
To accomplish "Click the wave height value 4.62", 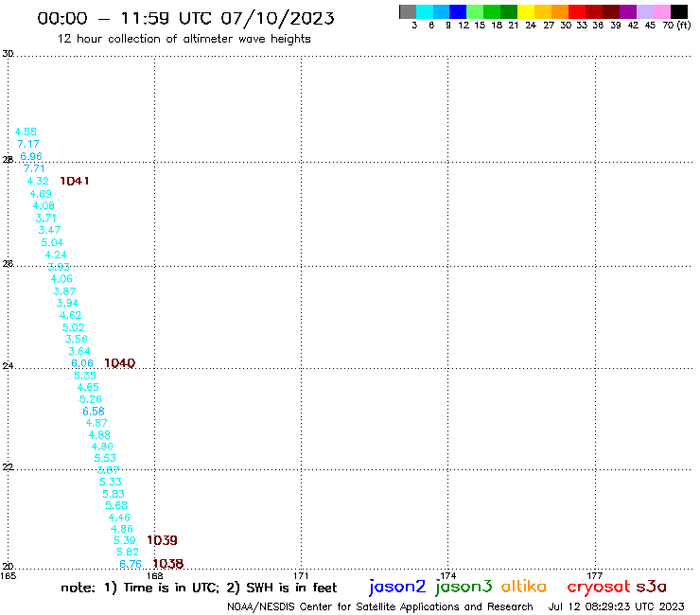I will tap(71, 315).
